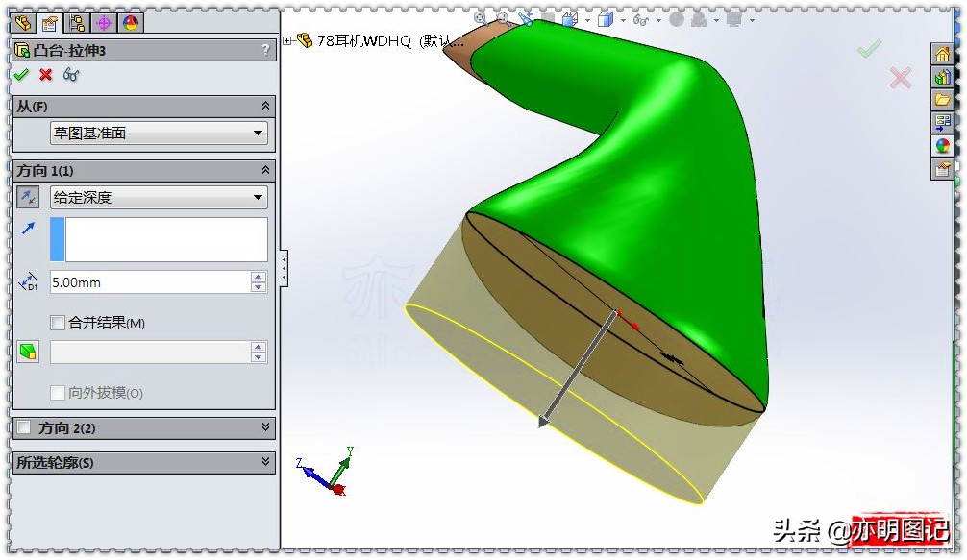This screenshot has height=560, width=967.
Task: Click the Home icon in the right task pane
Action: click(943, 55)
